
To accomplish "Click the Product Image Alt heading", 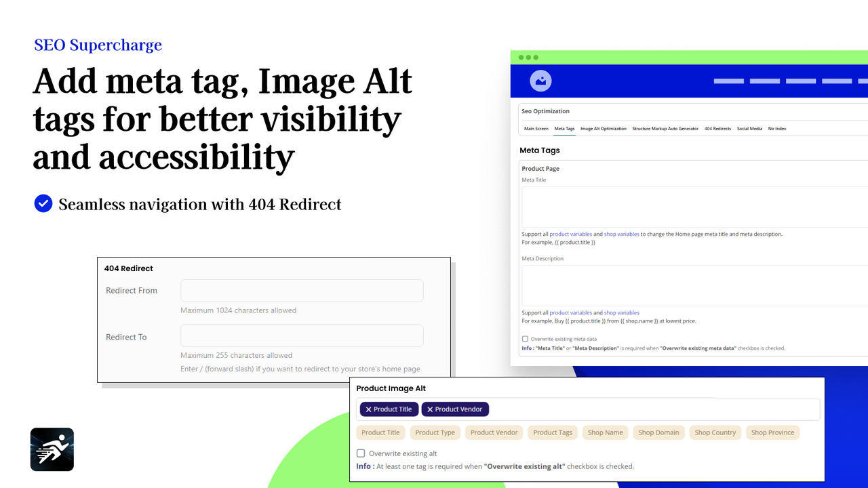I will (x=391, y=388).
